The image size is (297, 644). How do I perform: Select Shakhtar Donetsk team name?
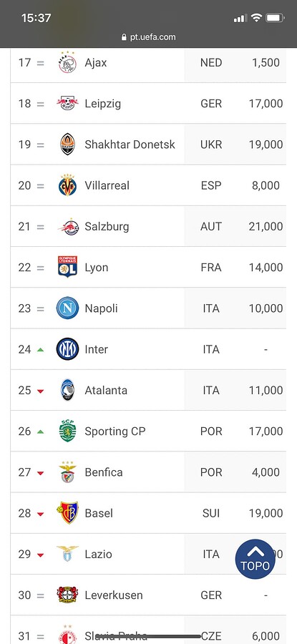coord(130,144)
